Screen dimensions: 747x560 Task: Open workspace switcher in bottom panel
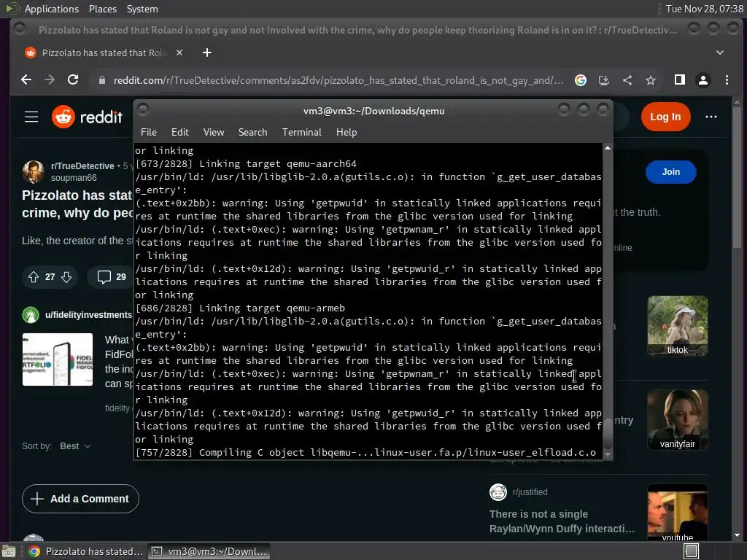click(691, 551)
